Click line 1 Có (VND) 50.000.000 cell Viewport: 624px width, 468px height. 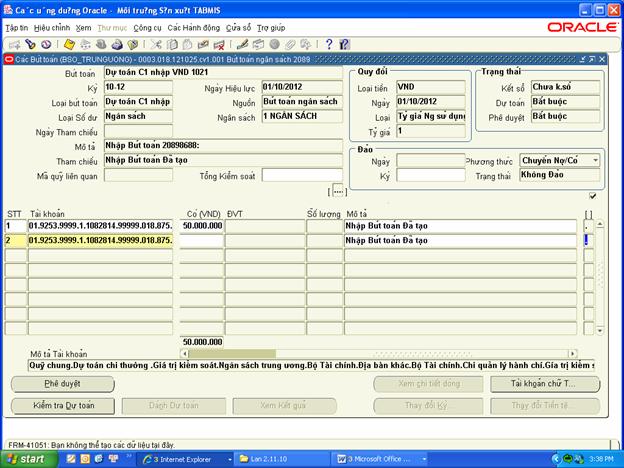(202, 226)
